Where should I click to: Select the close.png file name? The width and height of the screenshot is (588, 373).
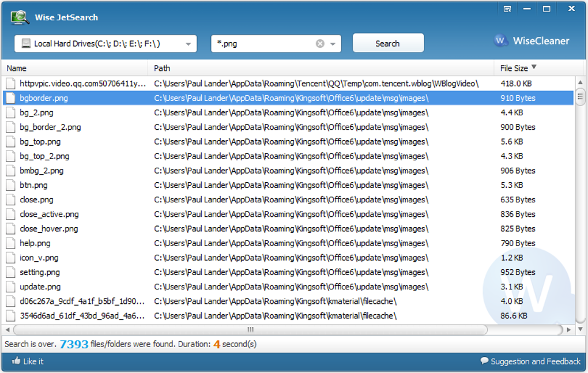click(36, 200)
